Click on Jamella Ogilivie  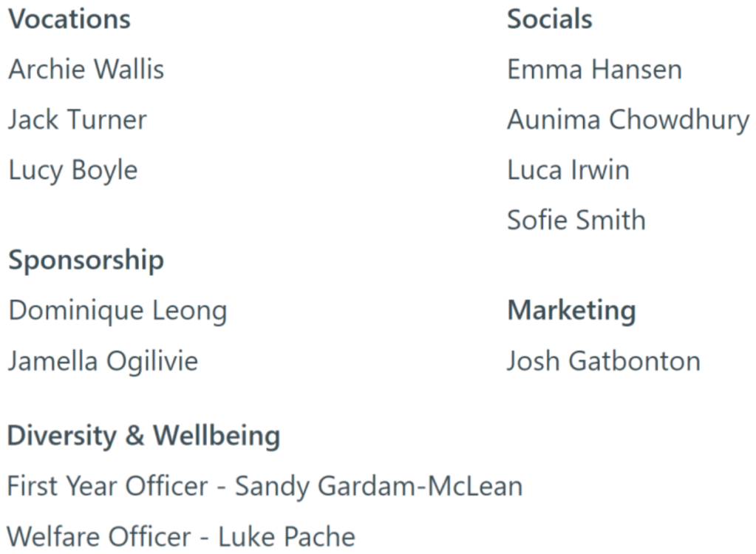point(103,361)
